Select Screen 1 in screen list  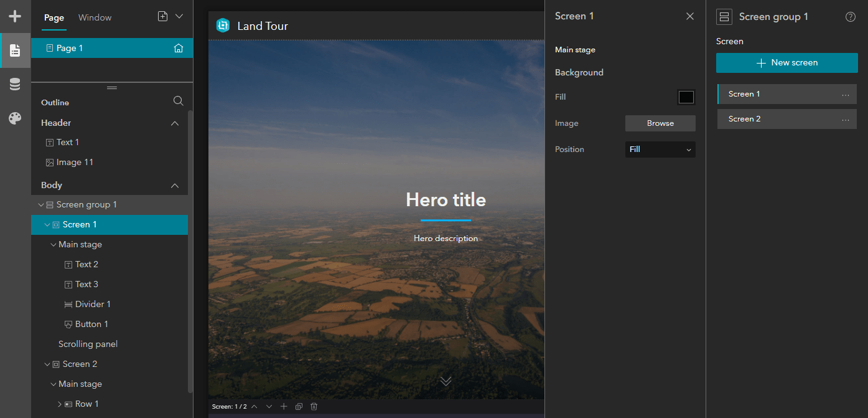[787, 94]
